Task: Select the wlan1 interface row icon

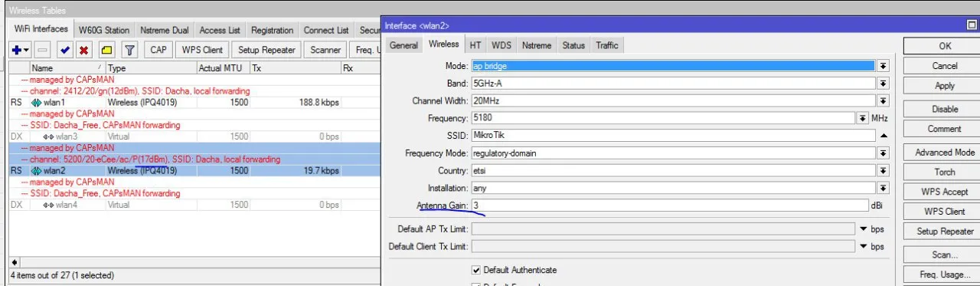Action: (x=36, y=102)
